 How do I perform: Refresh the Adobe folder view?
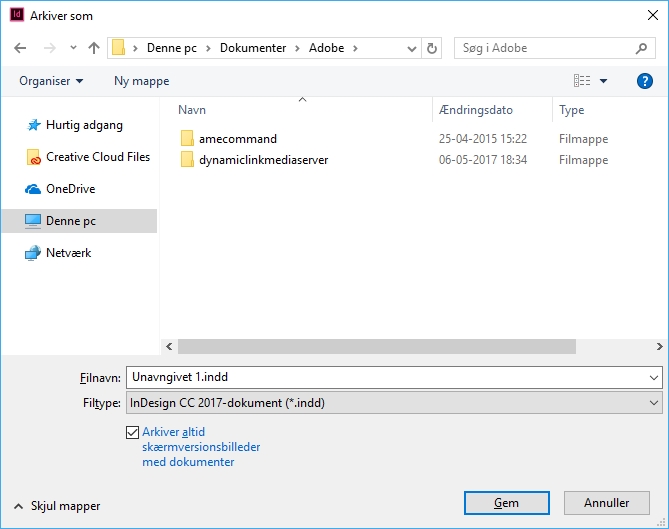click(x=431, y=48)
